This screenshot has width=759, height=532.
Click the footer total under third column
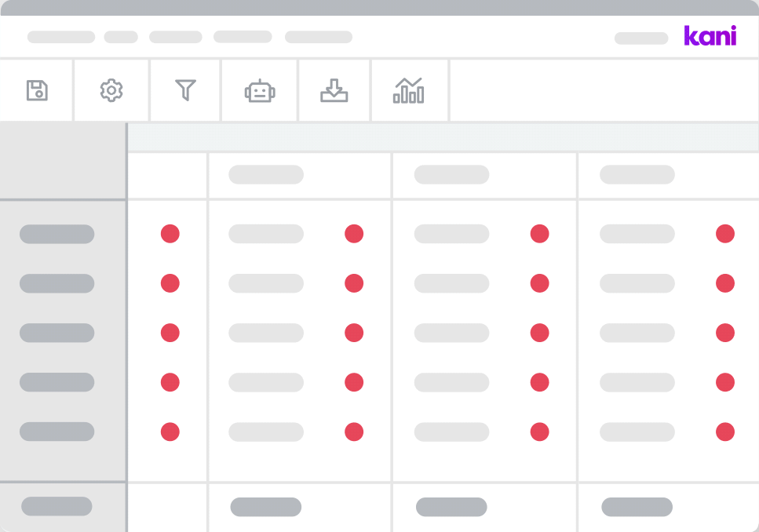pyautogui.click(x=451, y=507)
